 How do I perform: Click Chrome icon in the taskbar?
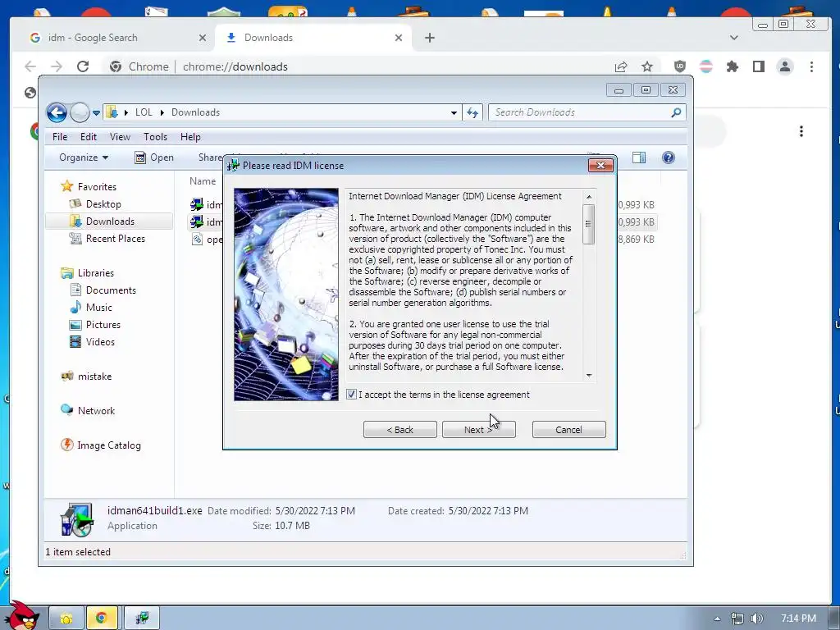(101, 619)
